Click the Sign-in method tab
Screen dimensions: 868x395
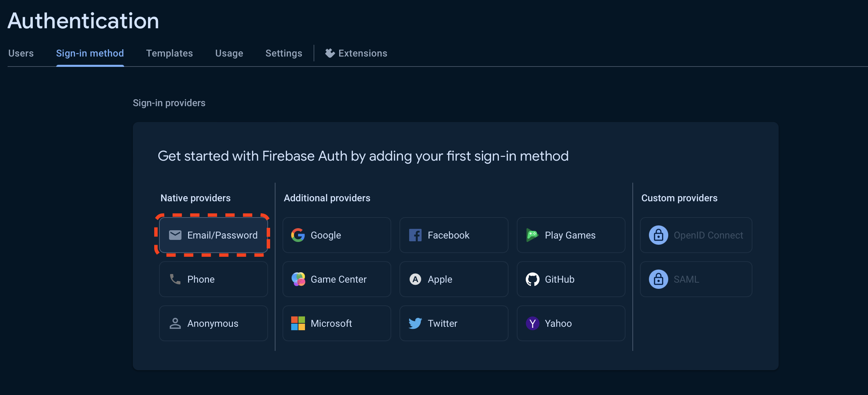[x=90, y=53]
